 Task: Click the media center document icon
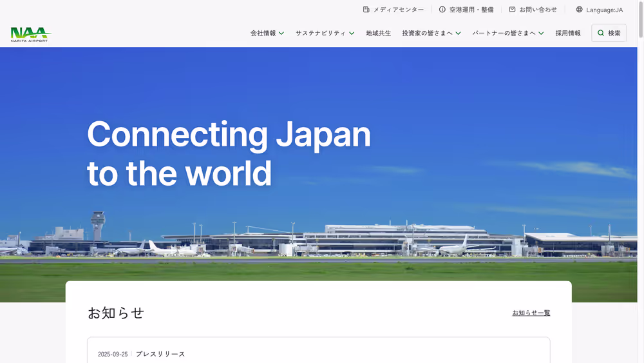366,10
